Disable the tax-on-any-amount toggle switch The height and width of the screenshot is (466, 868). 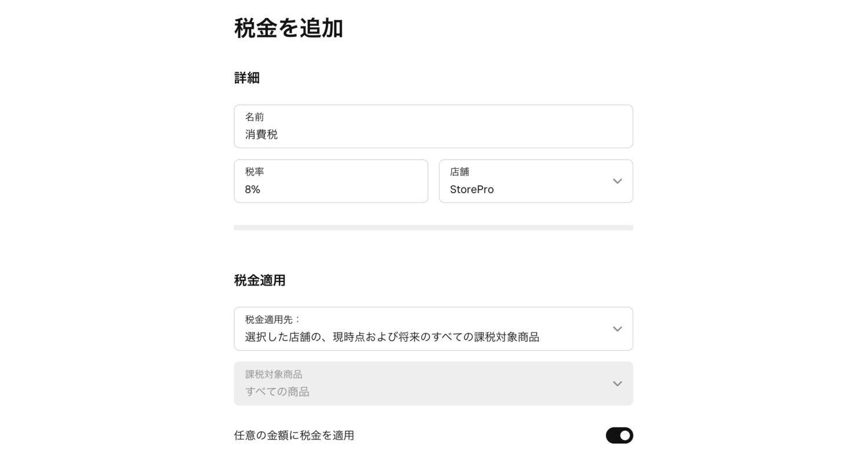619,435
